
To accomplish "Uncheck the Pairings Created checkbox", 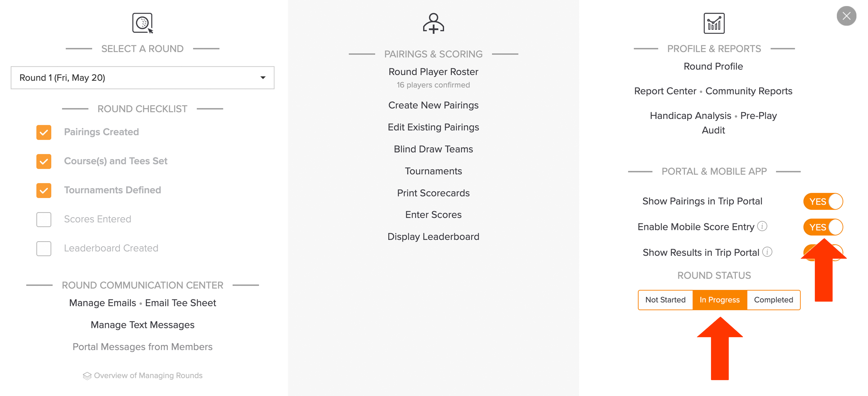I will 44,132.
